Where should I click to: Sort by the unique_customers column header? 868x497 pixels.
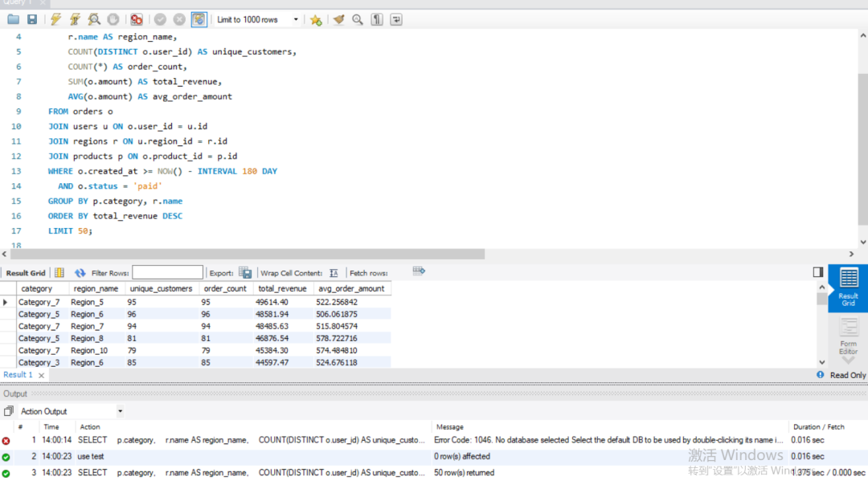pos(161,288)
